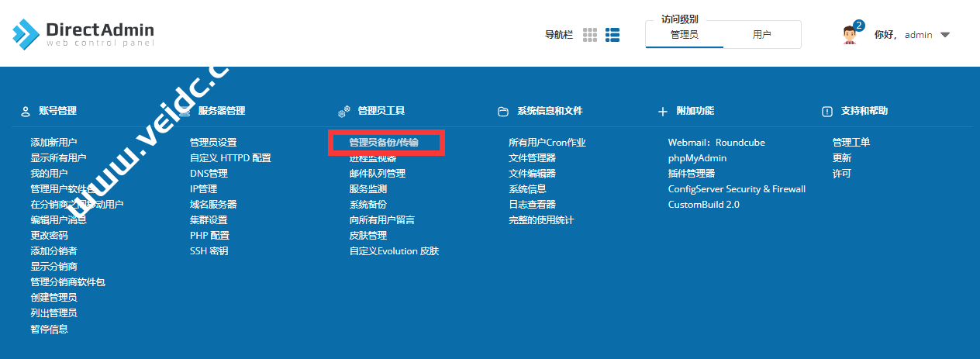Screen dimensions: 980x359
Task: Click the 系统信息和文件 folder icon
Action: click(x=503, y=112)
